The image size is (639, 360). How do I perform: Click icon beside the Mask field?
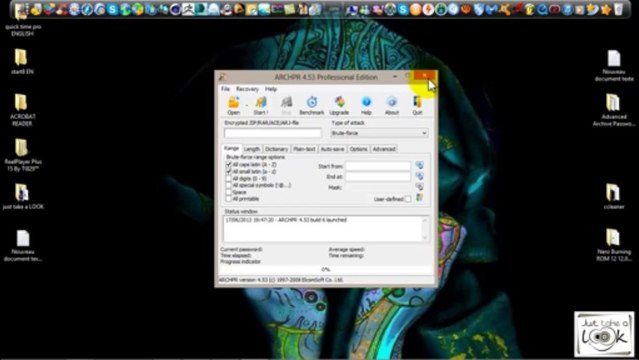click(x=419, y=187)
